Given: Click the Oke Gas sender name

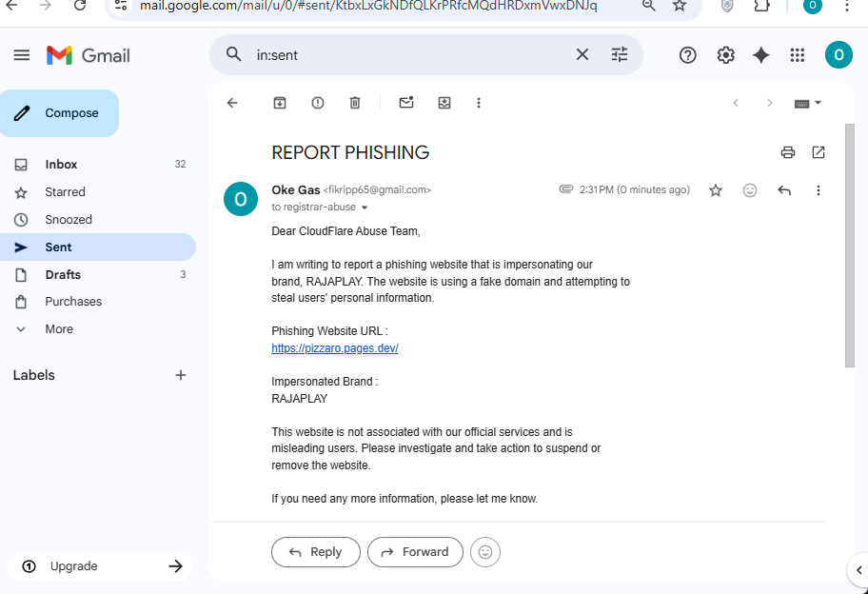Looking at the screenshot, I should click(x=296, y=189).
